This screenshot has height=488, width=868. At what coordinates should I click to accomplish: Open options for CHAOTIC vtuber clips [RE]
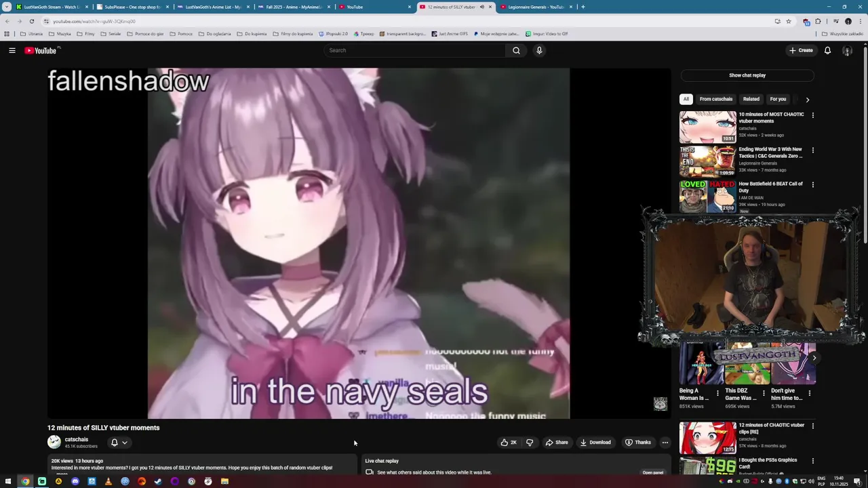(812, 426)
